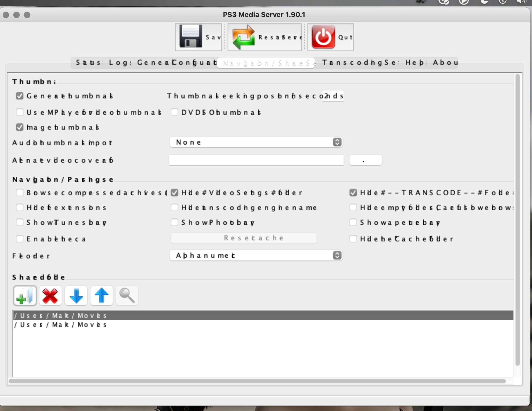Click into the thumbnail seeking position seconds field
Image resolution: width=532 pixels, height=411 pixels.
333,96
